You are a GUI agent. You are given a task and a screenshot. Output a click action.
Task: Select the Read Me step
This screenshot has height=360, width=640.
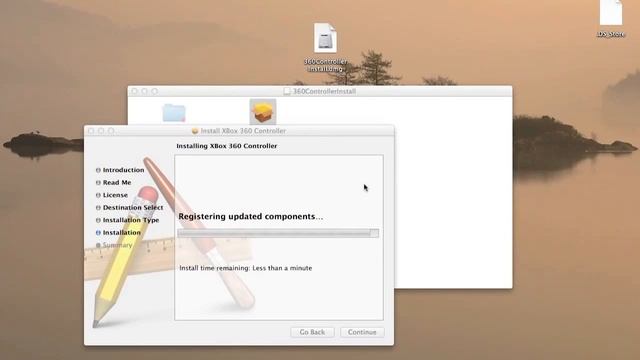point(117,182)
